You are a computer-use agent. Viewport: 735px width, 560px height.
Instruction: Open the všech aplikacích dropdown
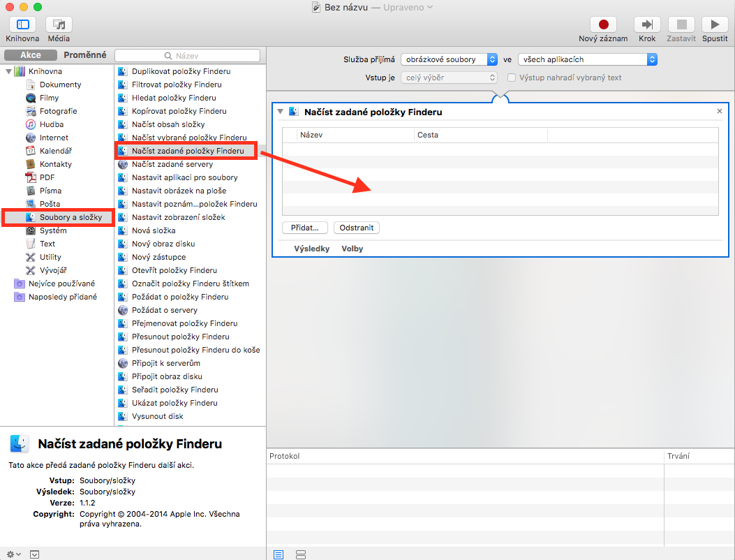(587, 60)
